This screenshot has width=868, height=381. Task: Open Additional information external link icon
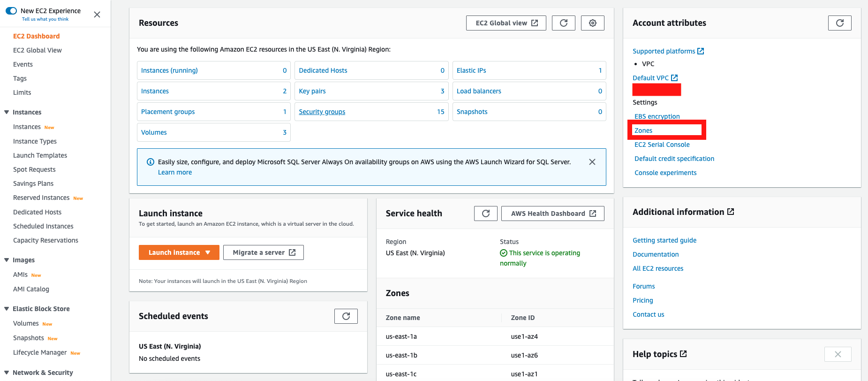(731, 212)
